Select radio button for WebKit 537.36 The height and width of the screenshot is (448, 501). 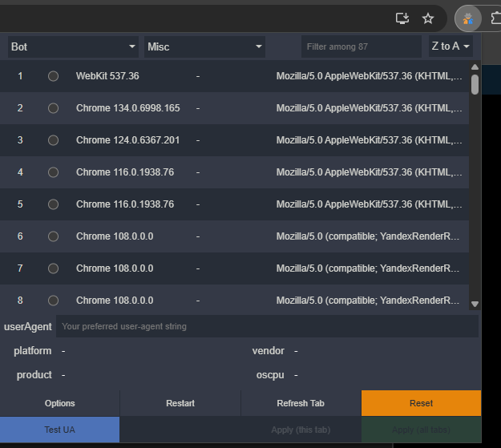[x=53, y=76]
